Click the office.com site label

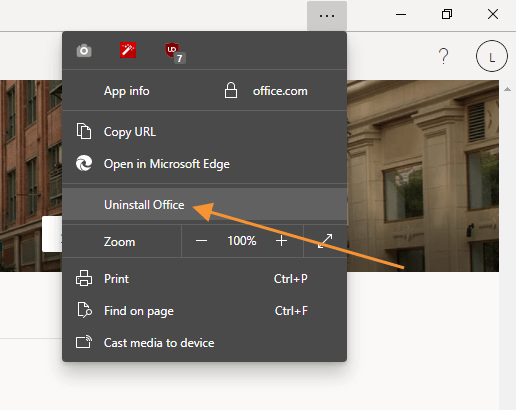coord(280,91)
